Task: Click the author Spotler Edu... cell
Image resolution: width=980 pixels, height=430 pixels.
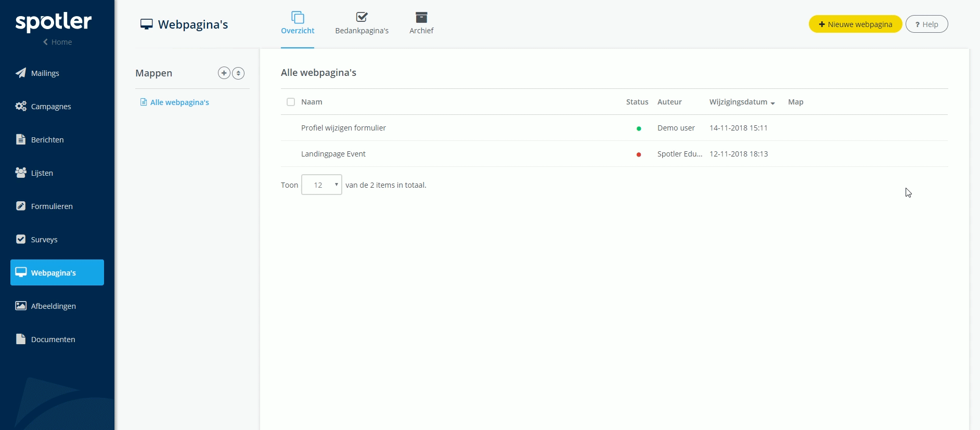Action: [679, 154]
